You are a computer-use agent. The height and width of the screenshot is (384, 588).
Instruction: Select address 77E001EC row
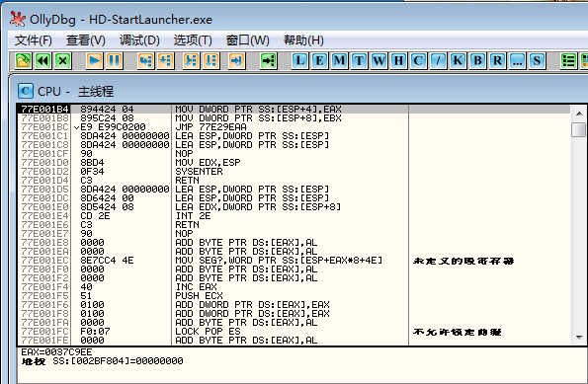pos(294,261)
